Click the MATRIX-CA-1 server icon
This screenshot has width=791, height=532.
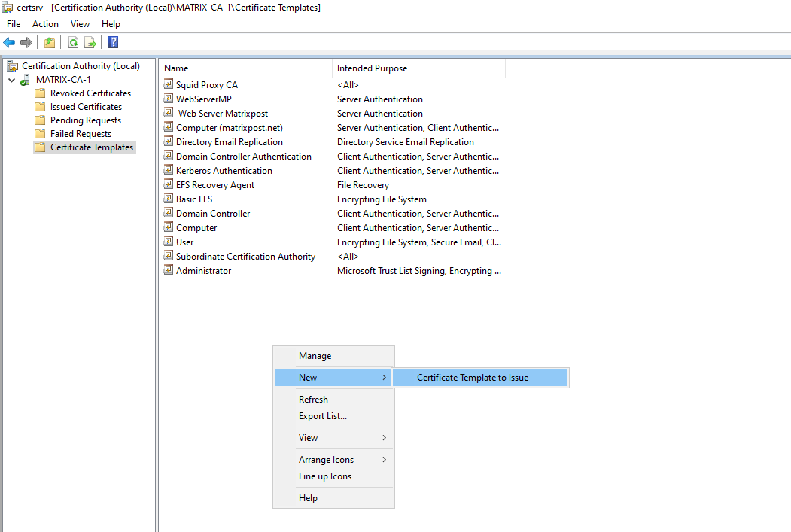pyautogui.click(x=26, y=80)
